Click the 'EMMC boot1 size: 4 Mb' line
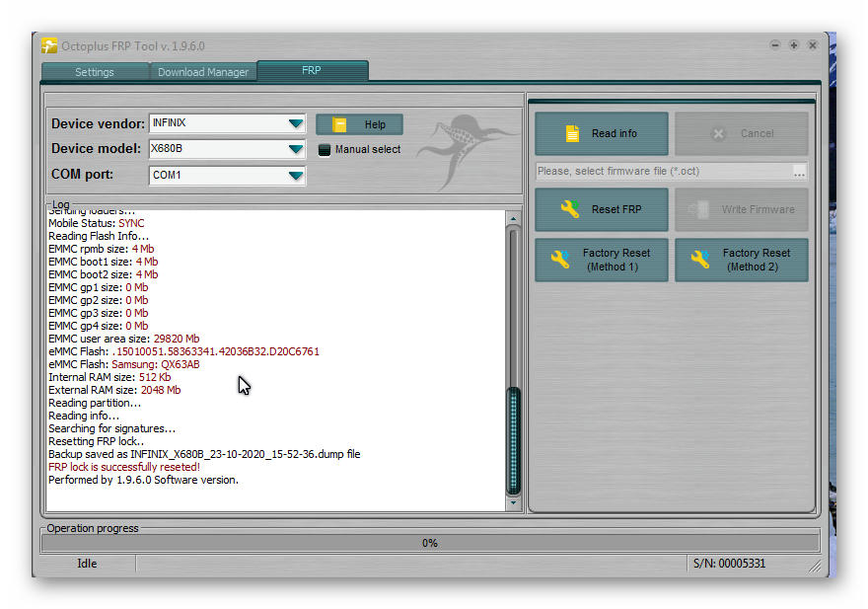This screenshot has height=609, width=868. pyautogui.click(x=103, y=262)
